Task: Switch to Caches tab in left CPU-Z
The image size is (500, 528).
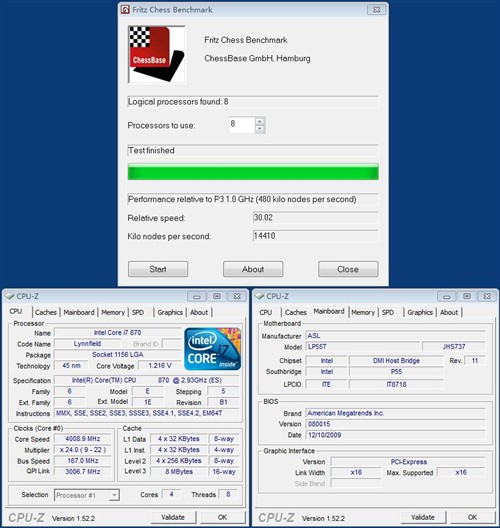Action: (x=46, y=312)
